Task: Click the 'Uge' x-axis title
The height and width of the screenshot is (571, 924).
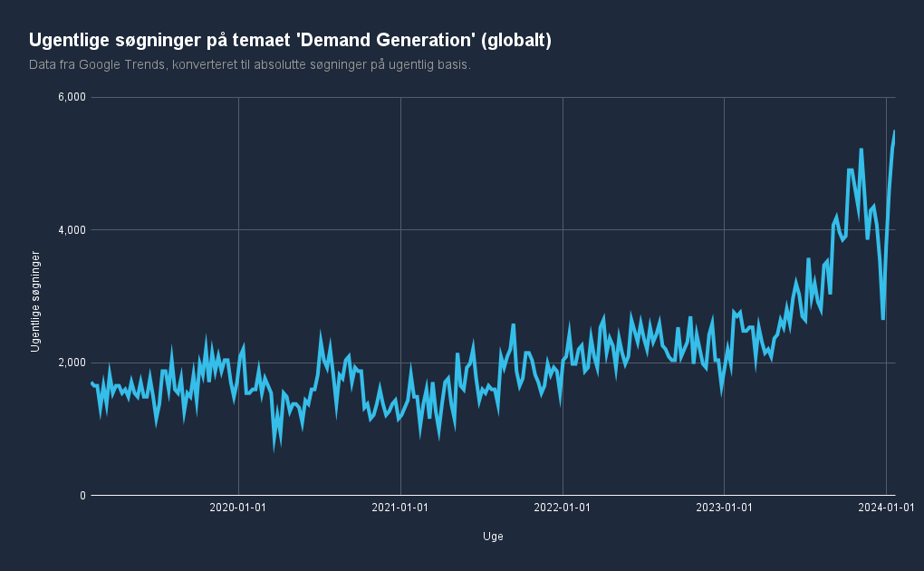Action: point(493,537)
